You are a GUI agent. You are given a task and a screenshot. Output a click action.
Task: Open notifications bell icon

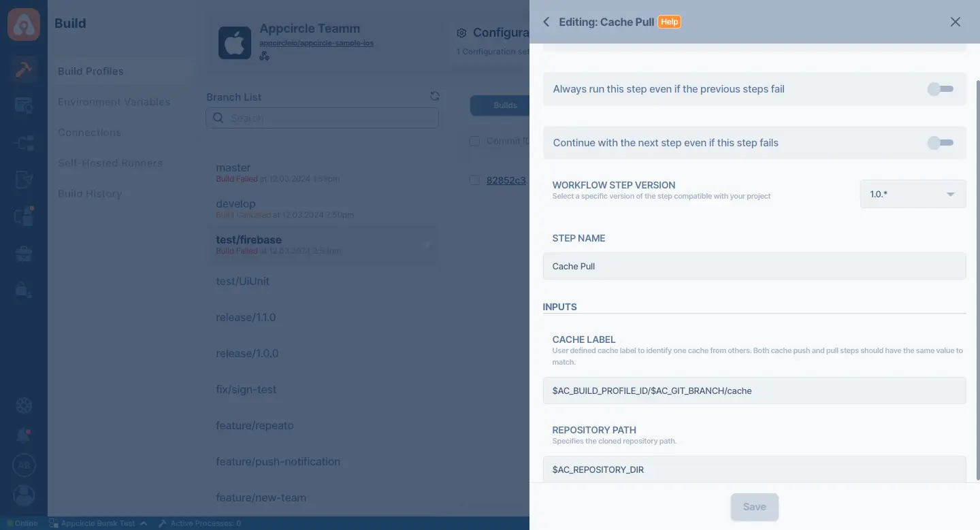[24, 435]
